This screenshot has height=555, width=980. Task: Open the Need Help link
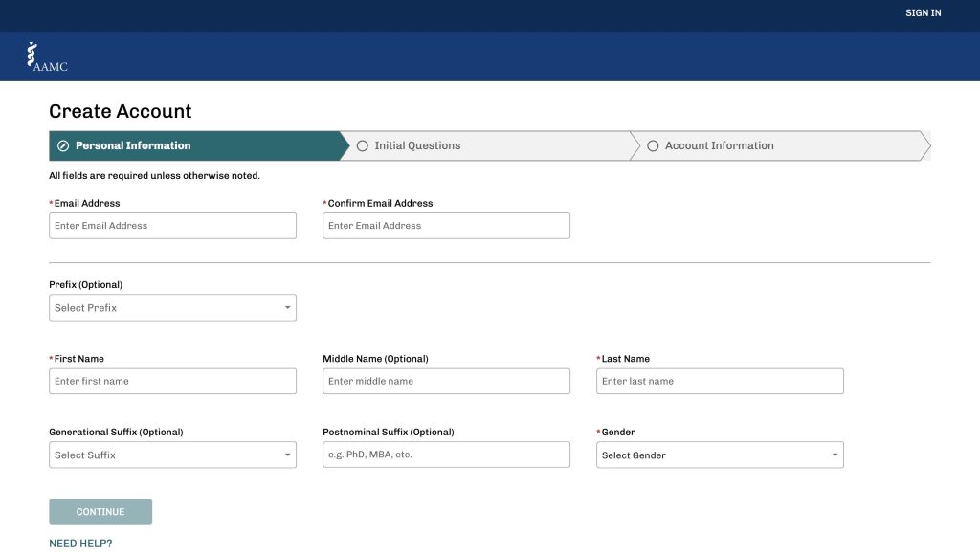(x=80, y=544)
